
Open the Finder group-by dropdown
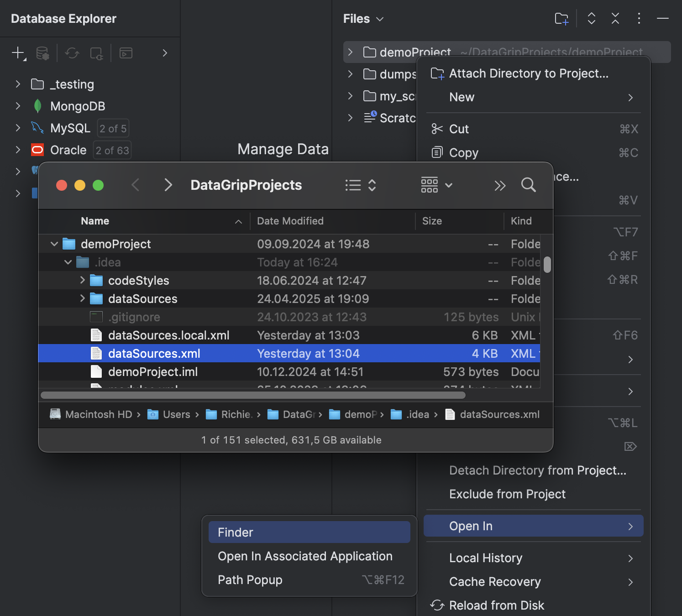[437, 185]
